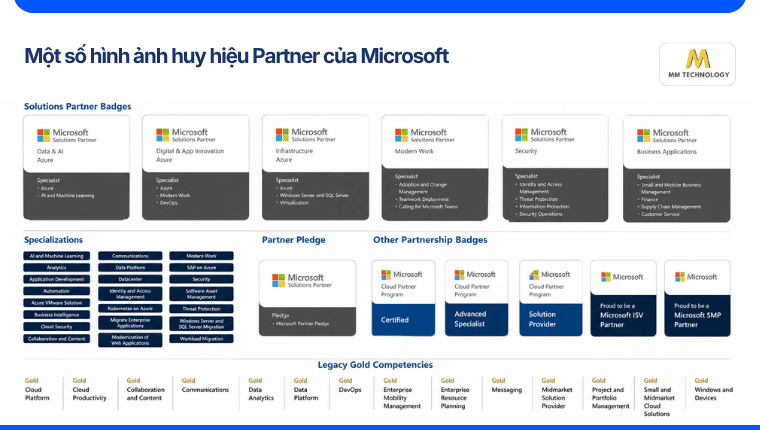Select the Automation specialization pill
This screenshot has width=760, height=430.
tap(57, 291)
